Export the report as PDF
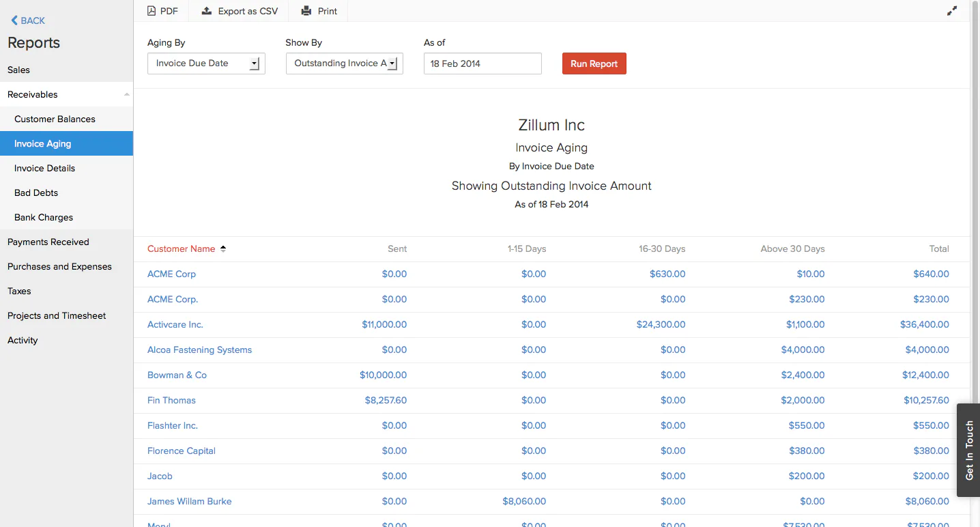Screen dimensions: 980x527 [162, 11]
